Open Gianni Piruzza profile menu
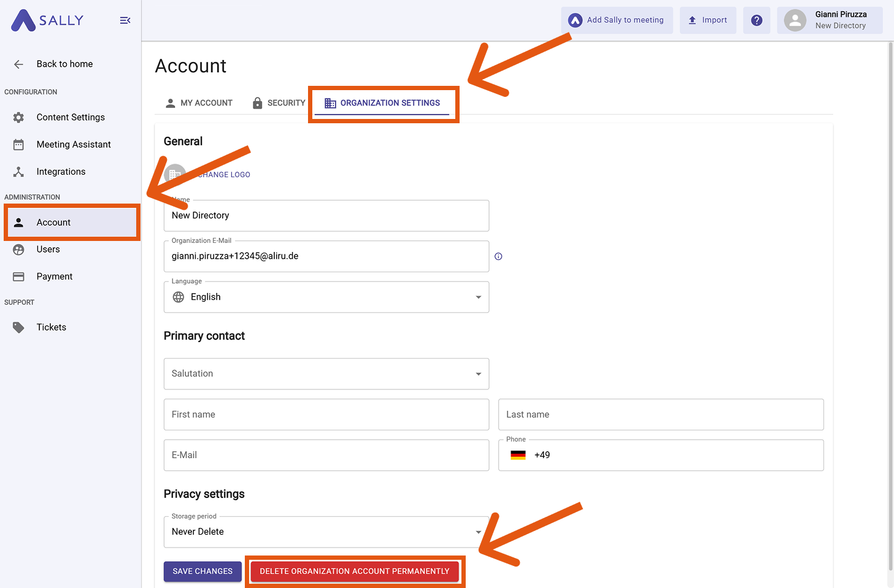 [830, 20]
